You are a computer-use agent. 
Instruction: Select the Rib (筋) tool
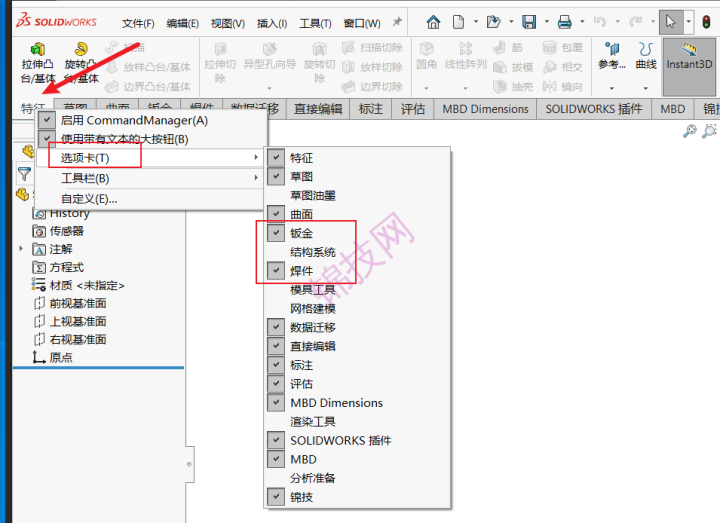(x=508, y=47)
